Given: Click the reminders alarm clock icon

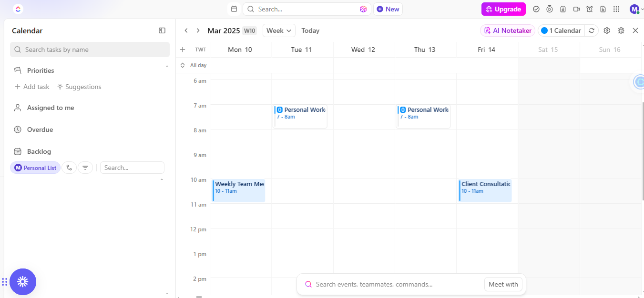Looking at the screenshot, I should [x=590, y=9].
